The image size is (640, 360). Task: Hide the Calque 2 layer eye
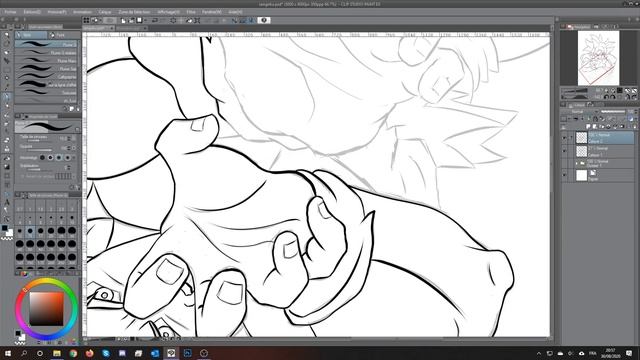tap(564, 138)
